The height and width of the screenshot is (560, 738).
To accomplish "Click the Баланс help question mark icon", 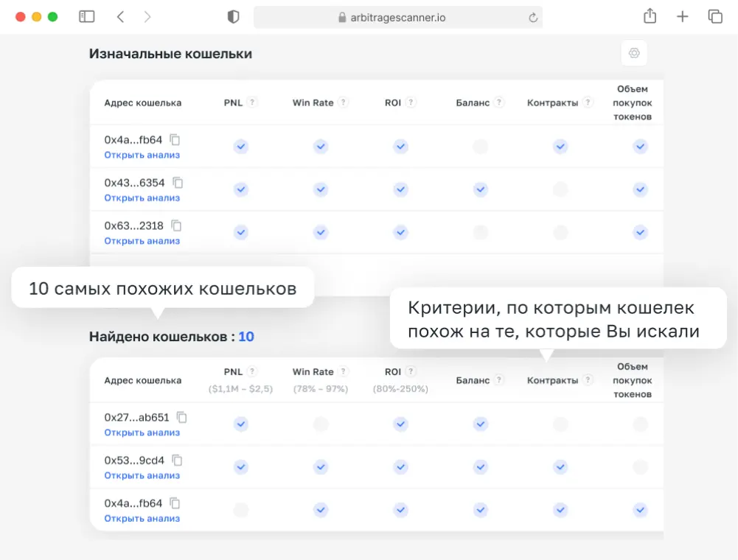I will [498, 102].
